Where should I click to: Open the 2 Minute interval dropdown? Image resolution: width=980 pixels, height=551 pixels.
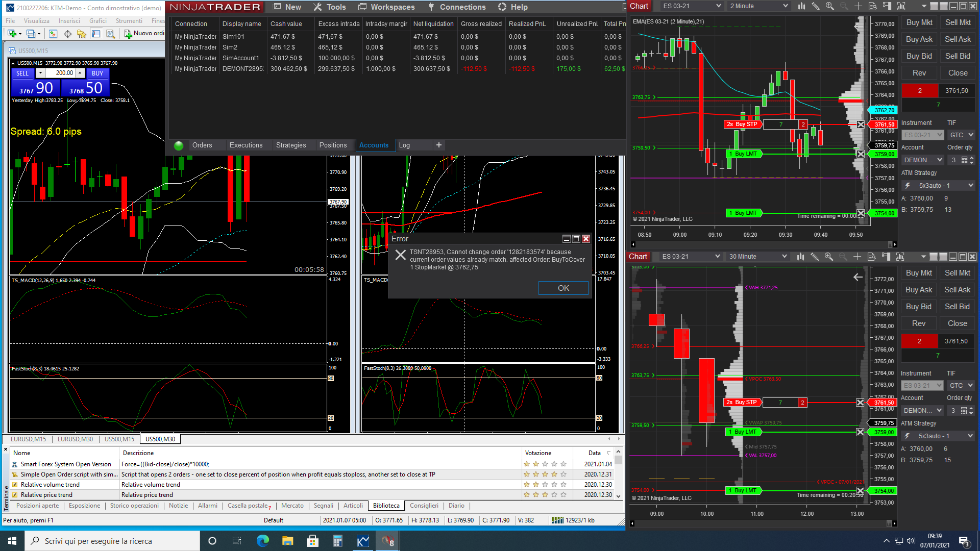[x=758, y=6]
